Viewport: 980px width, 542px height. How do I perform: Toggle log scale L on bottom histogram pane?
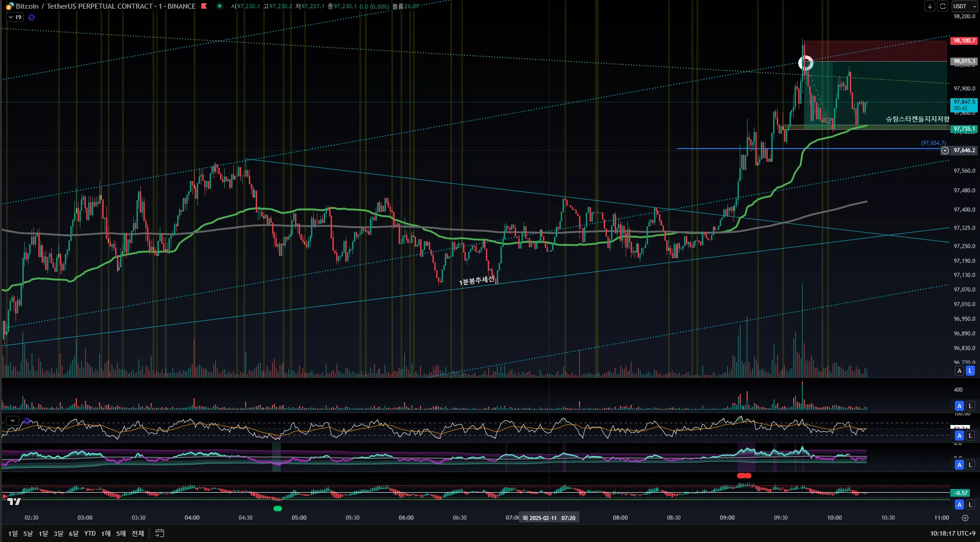pyautogui.click(x=970, y=505)
